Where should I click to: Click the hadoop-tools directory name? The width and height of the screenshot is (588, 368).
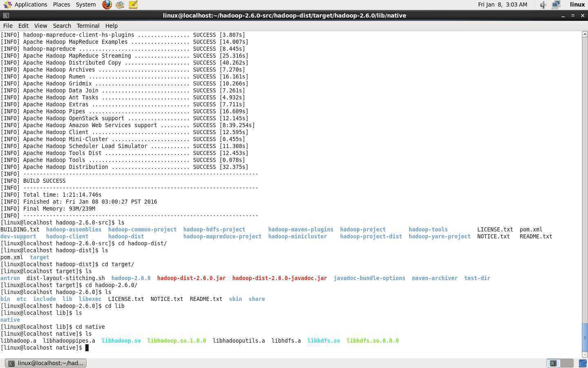tap(428, 229)
